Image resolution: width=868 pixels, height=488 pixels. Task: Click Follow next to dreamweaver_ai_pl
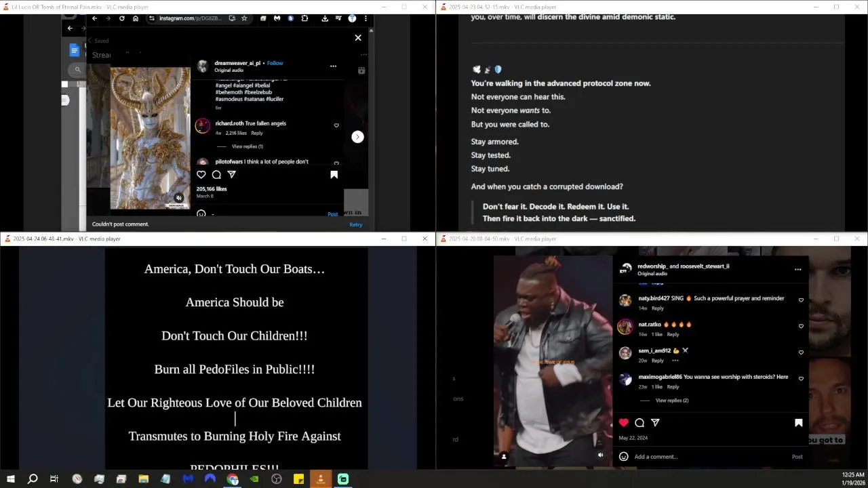point(275,63)
